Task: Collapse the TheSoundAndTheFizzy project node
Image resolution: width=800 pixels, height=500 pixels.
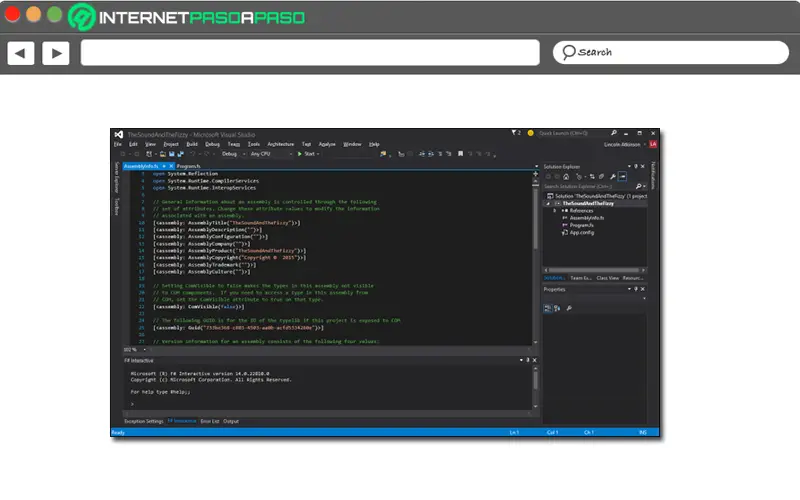Action: pyautogui.click(x=548, y=204)
